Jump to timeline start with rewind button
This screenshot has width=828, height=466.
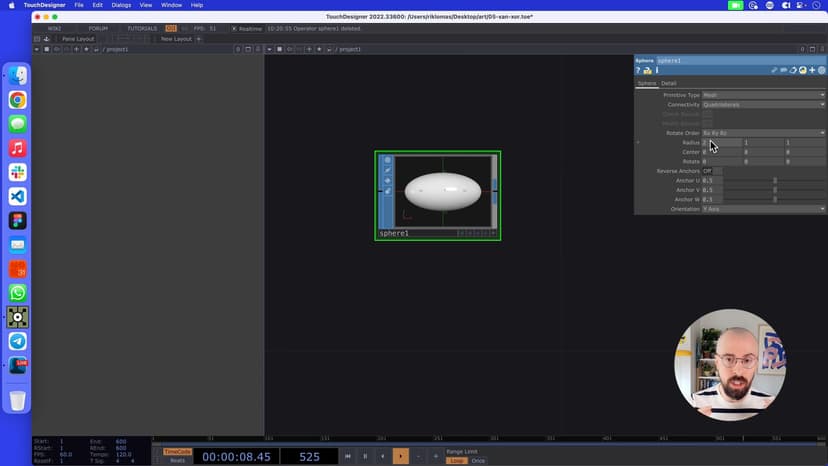(x=348, y=456)
